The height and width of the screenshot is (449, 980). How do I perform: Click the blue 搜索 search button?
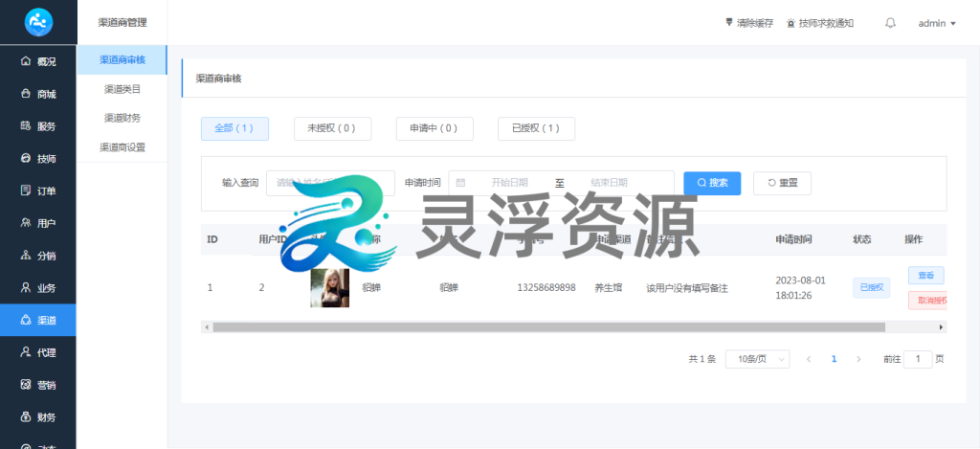(x=712, y=183)
